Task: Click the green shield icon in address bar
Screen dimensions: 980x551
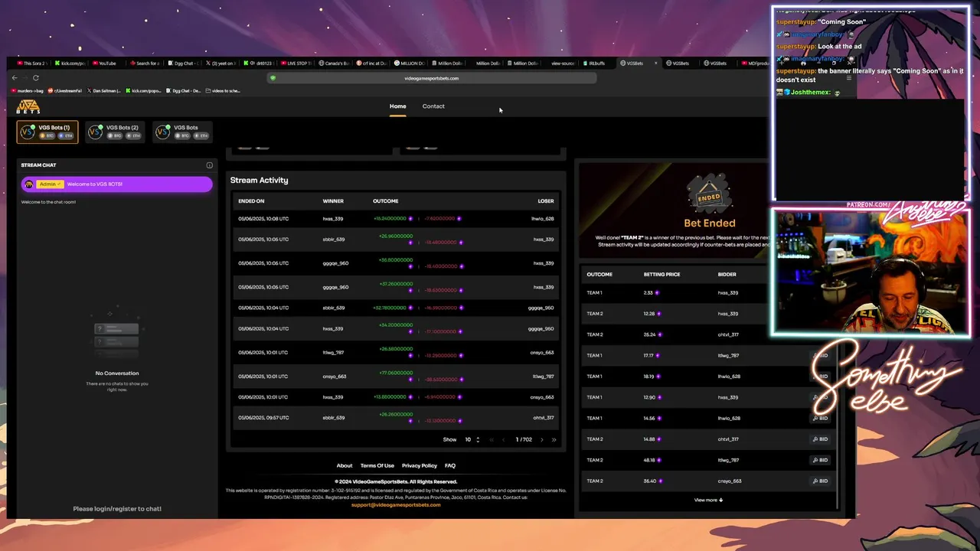Action: (x=273, y=78)
